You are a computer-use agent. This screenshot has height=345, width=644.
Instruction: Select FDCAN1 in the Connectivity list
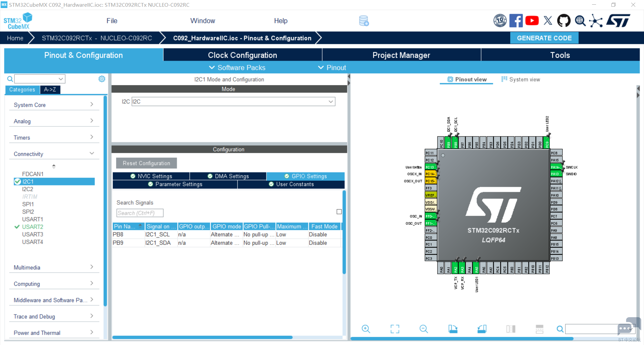coord(33,174)
